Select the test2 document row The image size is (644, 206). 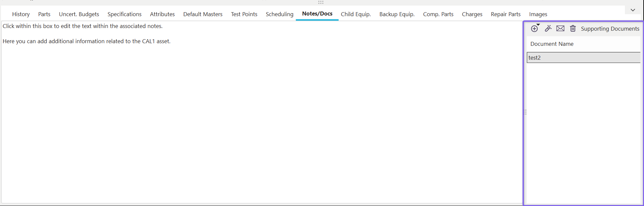pos(583,58)
